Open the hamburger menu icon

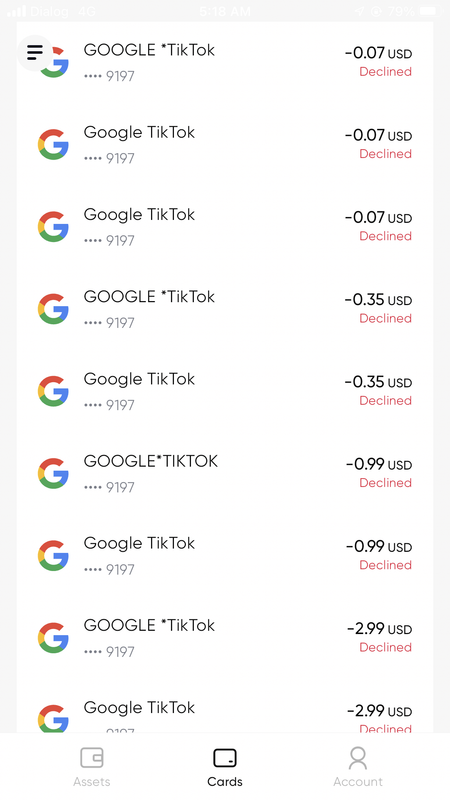pos(35,52)
